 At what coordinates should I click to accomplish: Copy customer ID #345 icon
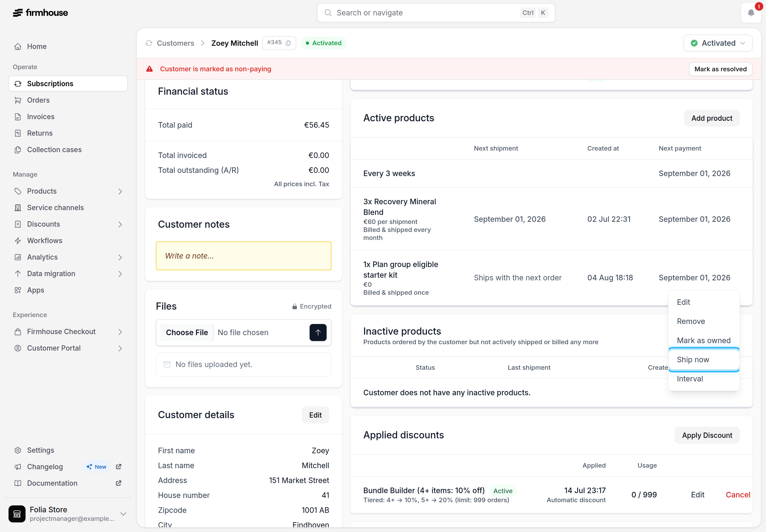coord(289,43)
